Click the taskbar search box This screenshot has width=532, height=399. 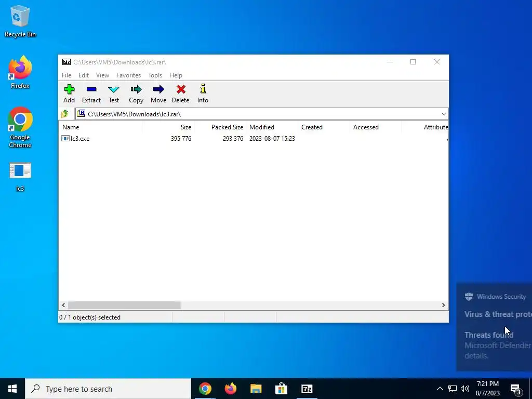point(108,389)
